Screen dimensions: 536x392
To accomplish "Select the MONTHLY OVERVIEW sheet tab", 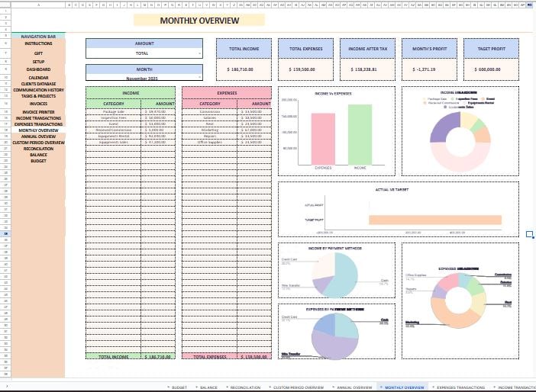I will point(405,387).
